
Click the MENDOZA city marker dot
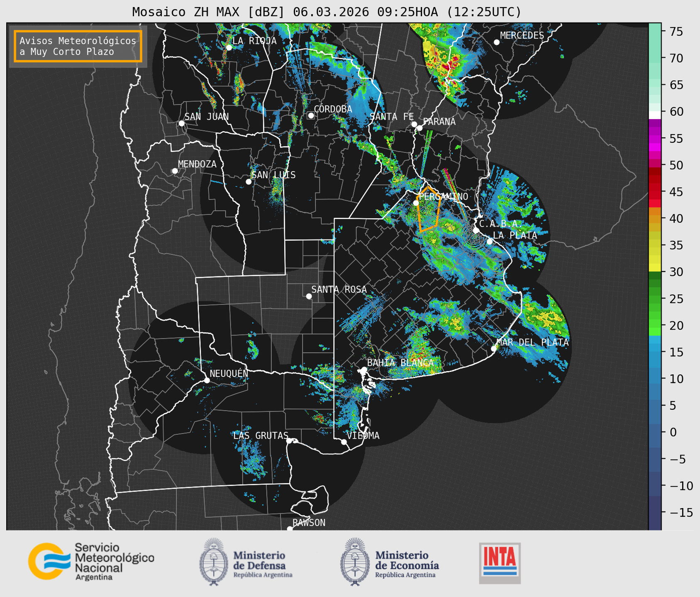pyautogui.click(x=175, y=171)
